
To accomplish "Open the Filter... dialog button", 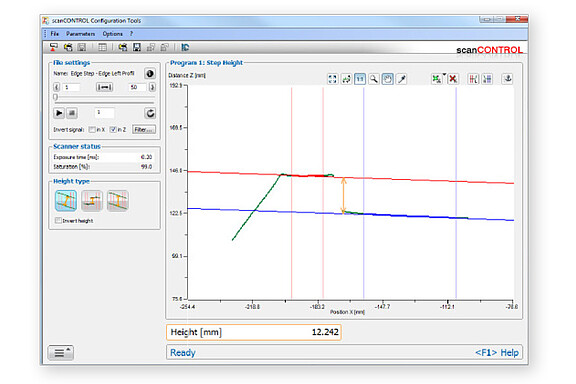I will pyautogui.click(x=144, y=130).
